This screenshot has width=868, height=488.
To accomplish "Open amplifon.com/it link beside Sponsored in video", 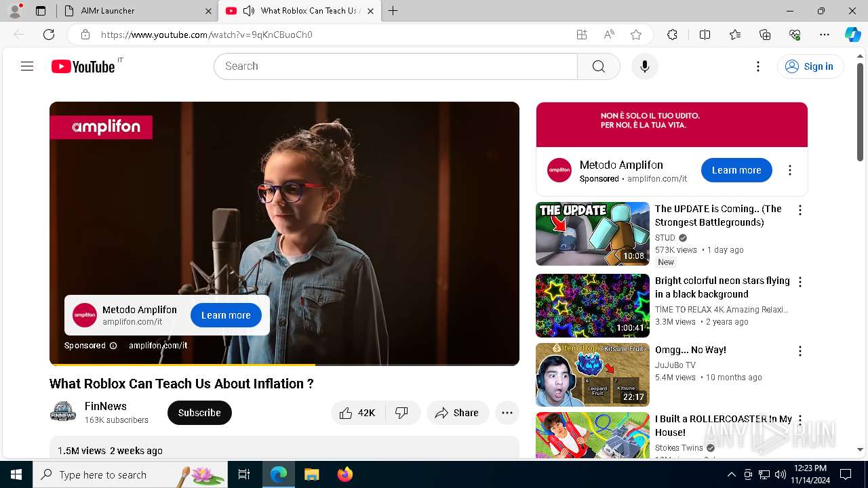I will click(158, 346).
